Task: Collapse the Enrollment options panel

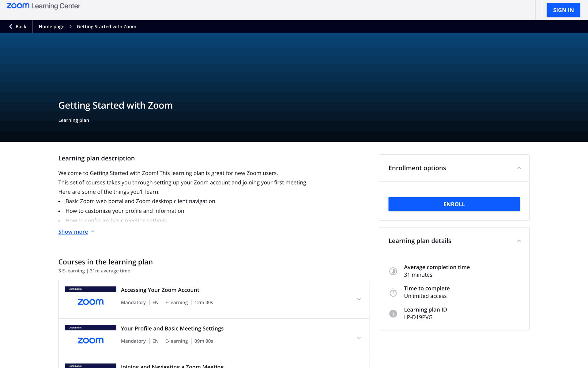Action: (x=519, y=168)
